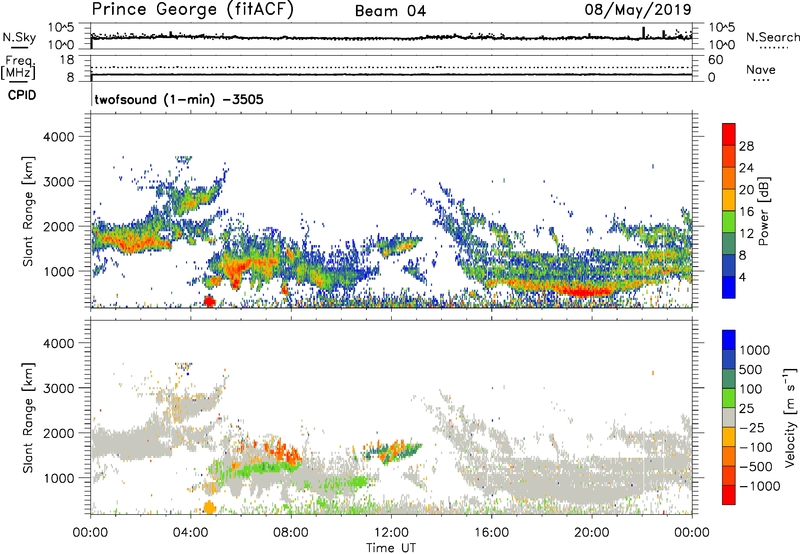Click the "16:00" time tick label
This screenshot has height=554, width=800.
click(491, 533)
